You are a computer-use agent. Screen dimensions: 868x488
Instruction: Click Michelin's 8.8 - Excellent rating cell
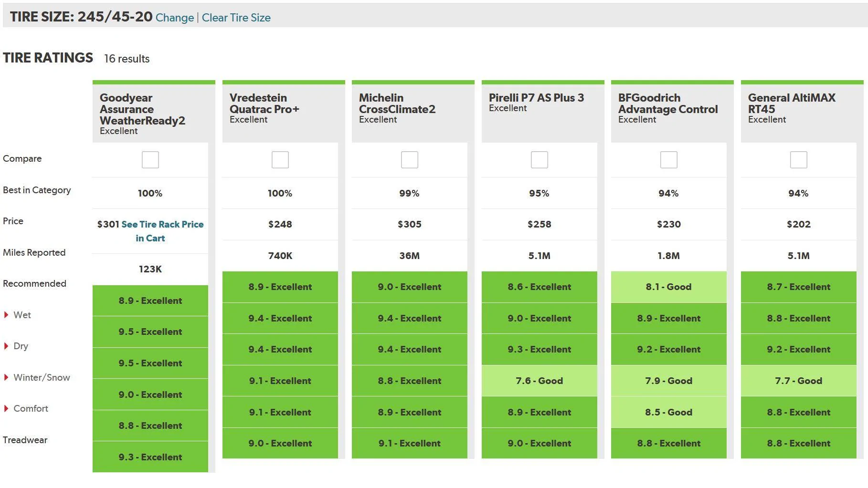(x=409, y=381)
